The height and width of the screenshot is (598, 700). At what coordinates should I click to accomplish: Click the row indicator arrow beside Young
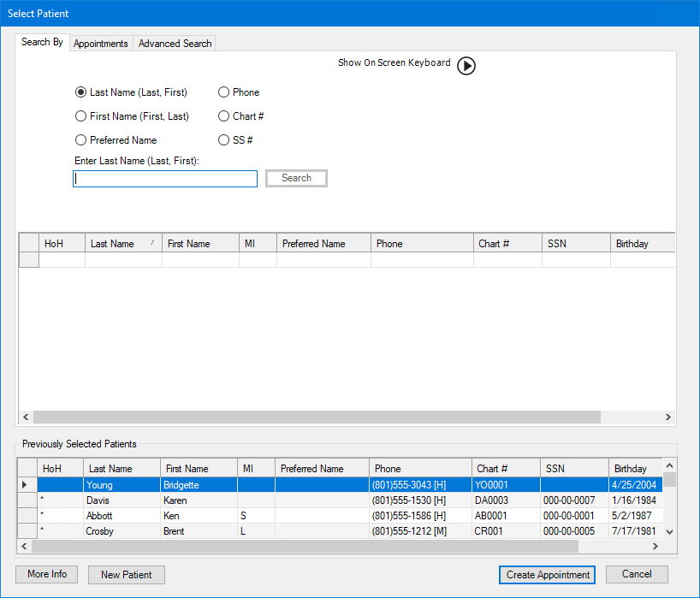click(x=24, y=485)
